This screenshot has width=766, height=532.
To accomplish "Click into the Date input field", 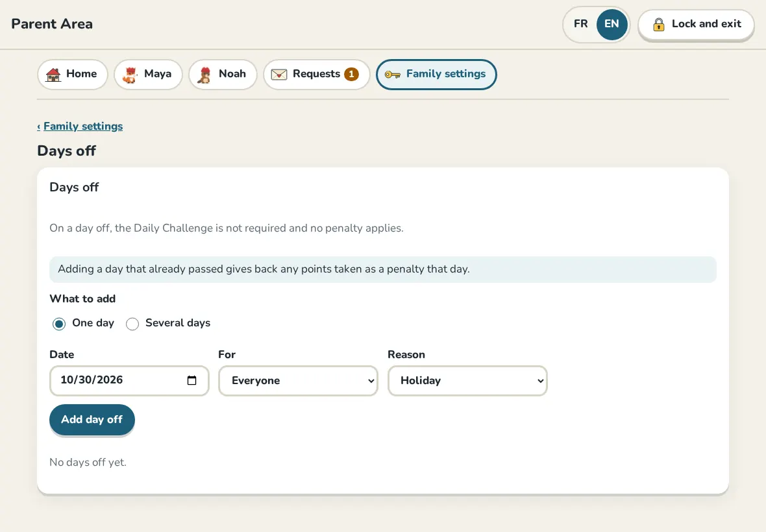I will (x=129, y=381).
